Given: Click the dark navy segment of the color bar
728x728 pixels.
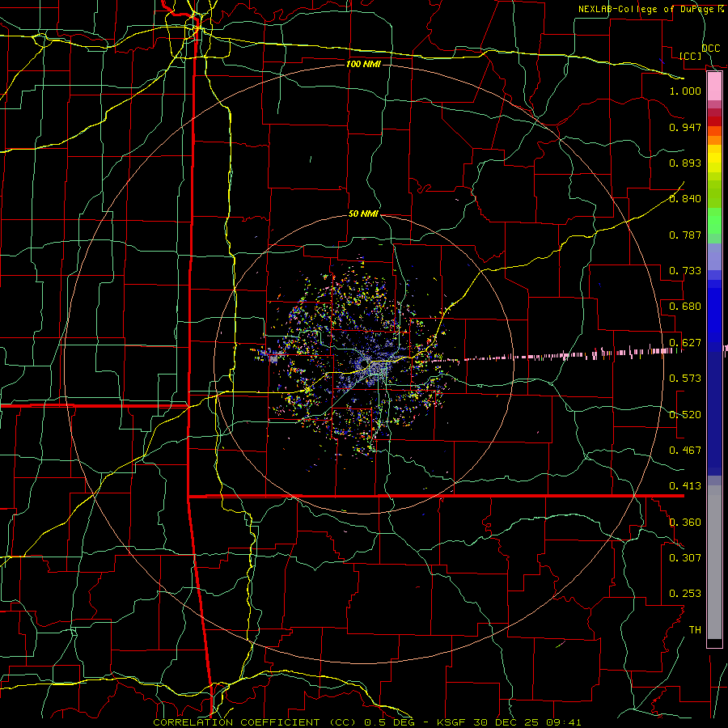Looking at the screenshot, I should pos(714,413).
